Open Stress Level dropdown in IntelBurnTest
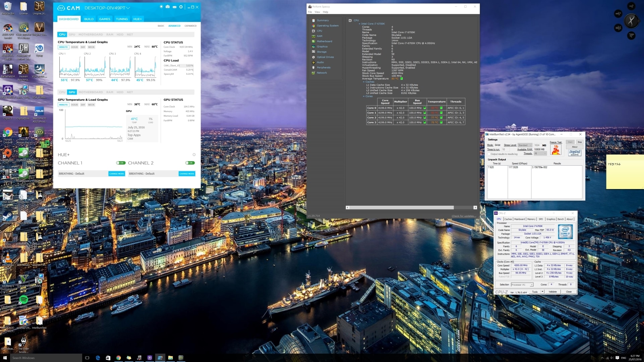The height and width of the screenshot is (362, 644). click(x=525, y=145)
